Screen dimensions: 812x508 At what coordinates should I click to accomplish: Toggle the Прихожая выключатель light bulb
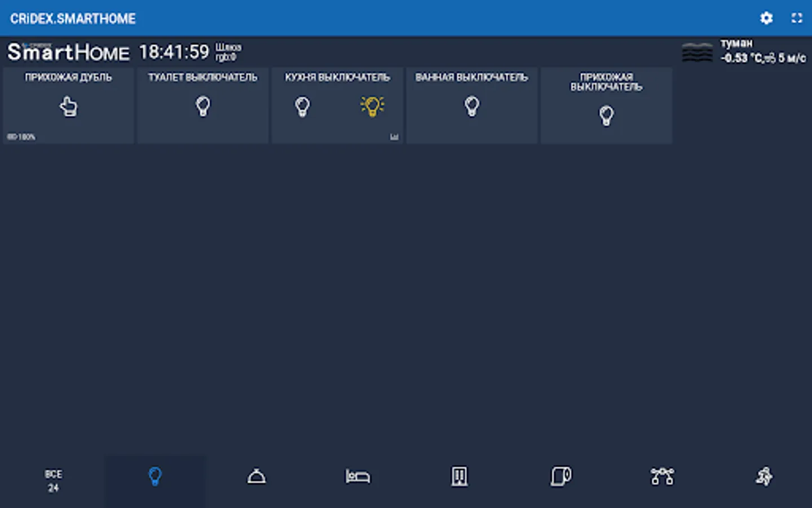[x=606, y=116]
